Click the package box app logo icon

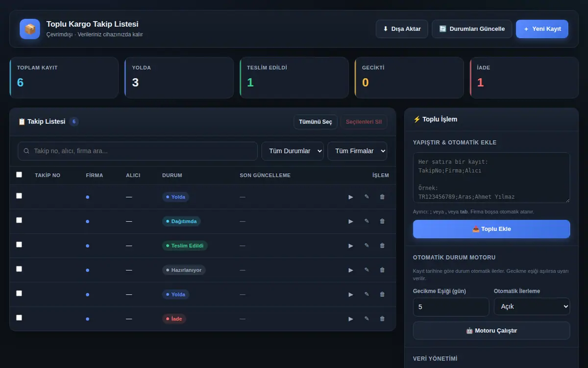(x=30, y=29)
